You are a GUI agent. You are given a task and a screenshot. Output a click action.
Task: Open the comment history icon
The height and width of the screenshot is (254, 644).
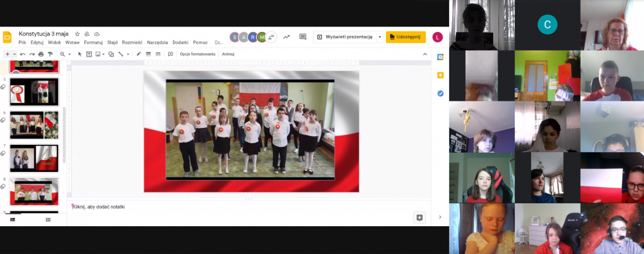[303, 37]
